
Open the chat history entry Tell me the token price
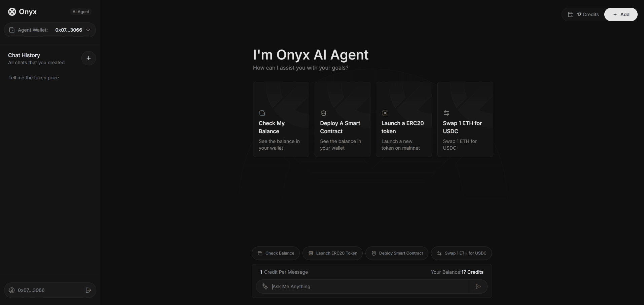coord(33,78)
